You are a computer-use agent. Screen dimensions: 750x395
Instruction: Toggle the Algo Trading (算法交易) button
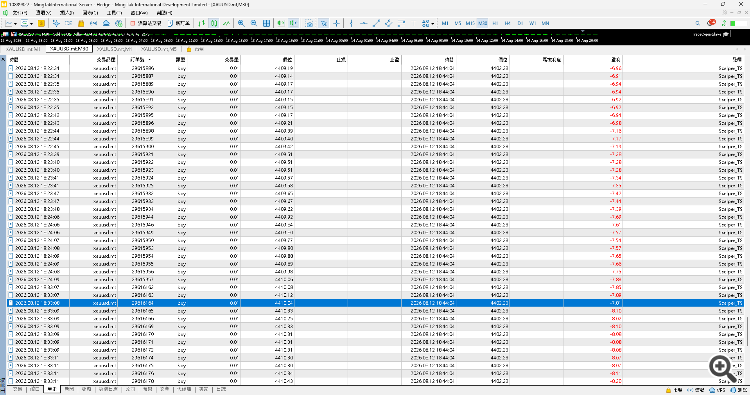[145, 23]
